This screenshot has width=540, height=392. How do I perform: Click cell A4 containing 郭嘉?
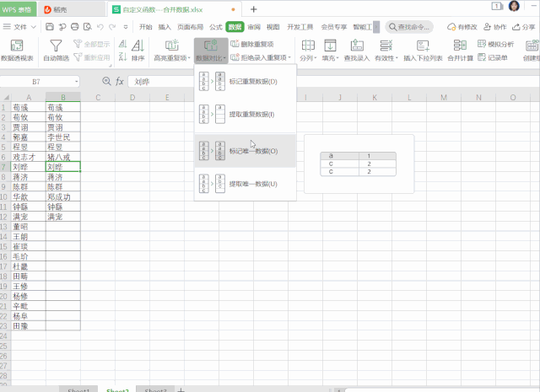pyautogui.click(x=29, y=137)
